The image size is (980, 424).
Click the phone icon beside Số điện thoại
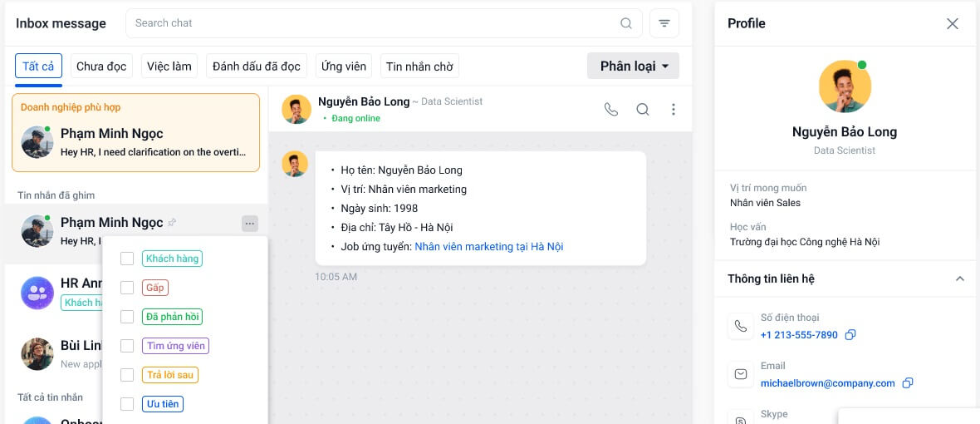pyautogui.click(x=741, y=326)
